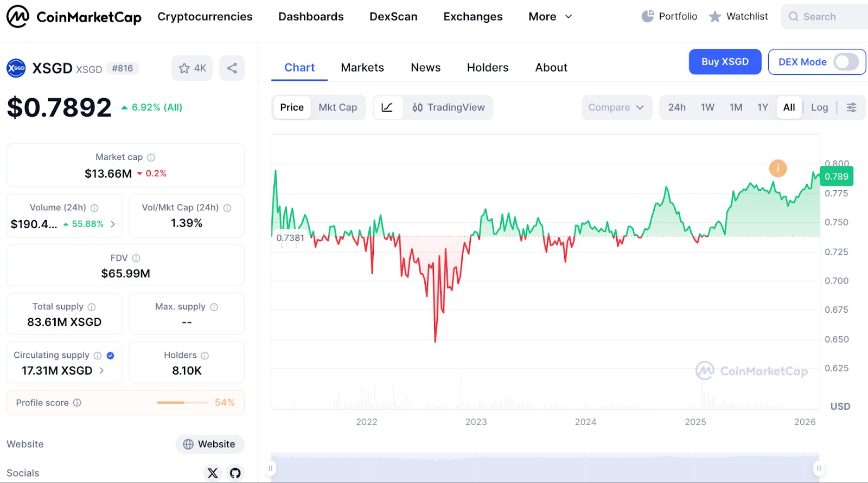Show Circulating supply info icon
Screen dimensions: 868x483
tap(98, 356)
